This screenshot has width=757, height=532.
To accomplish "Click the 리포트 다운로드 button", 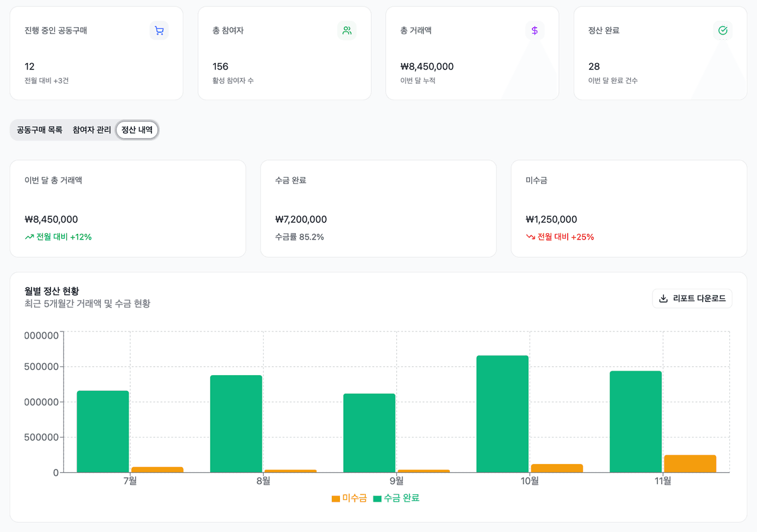I will (692, 298).
